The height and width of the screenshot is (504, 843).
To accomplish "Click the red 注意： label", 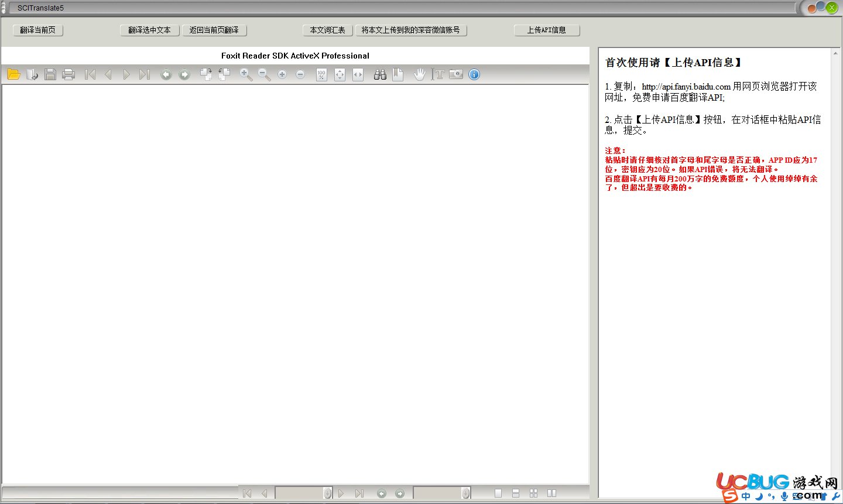I will pos(615,150).
